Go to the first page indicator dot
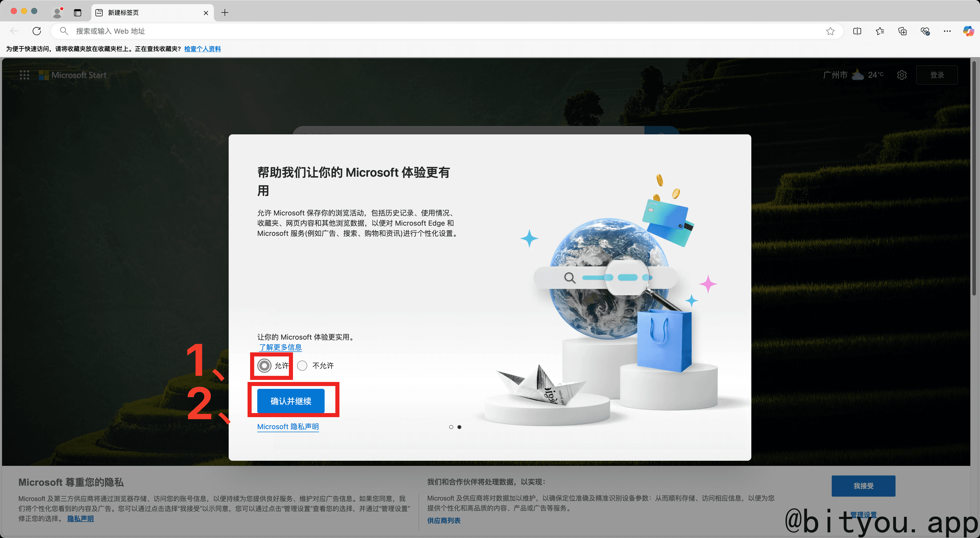Screen dimensions: 980x538 pyautogui.click(x=451, y=427)
